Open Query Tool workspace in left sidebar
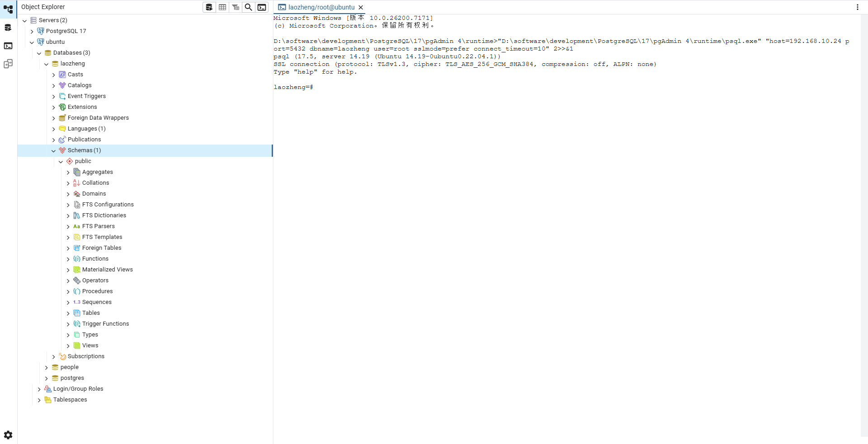The image size is (868, 444). click(x=8, y=28)
